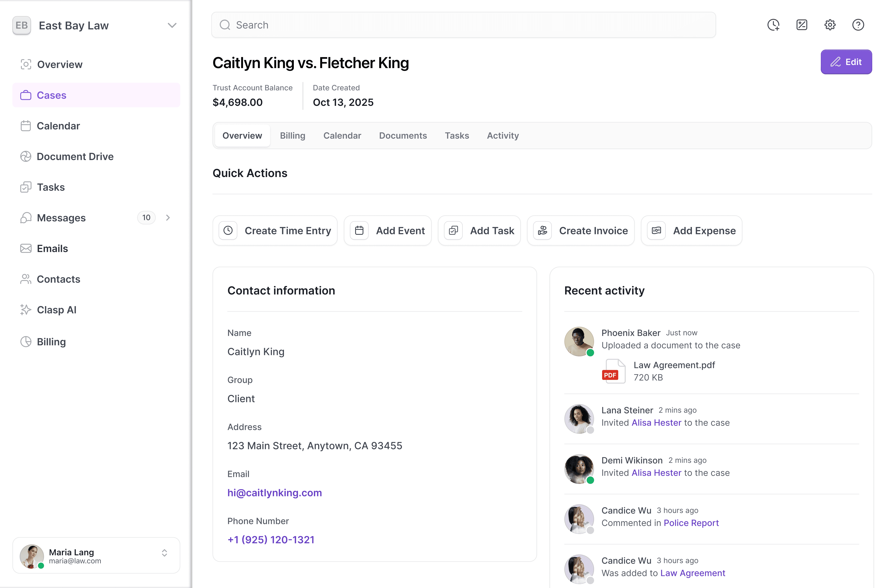
Task: Click the banknote icon in Add Expense
Action: point(656,231)
